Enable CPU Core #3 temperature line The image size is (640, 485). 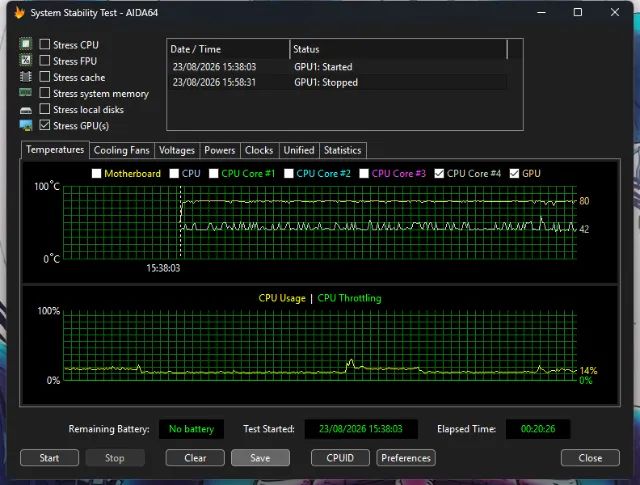(364, 174)
